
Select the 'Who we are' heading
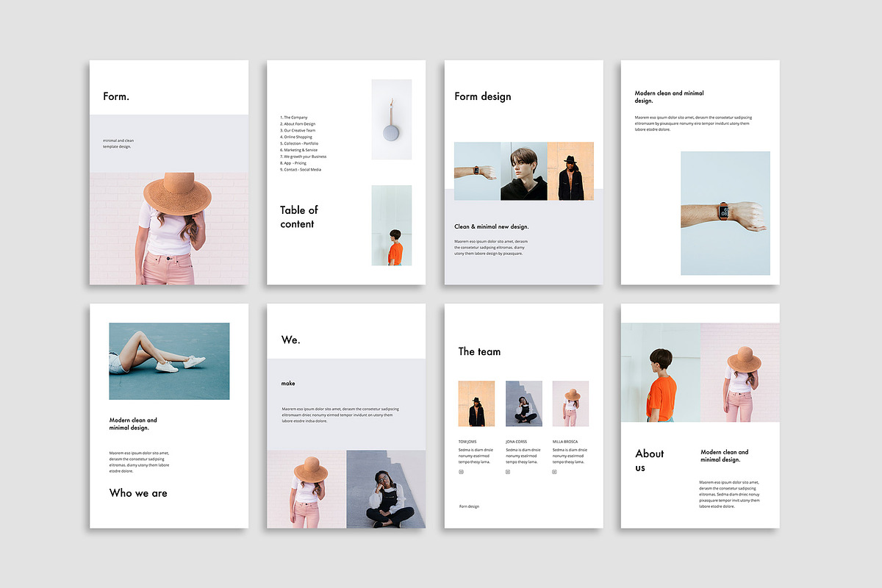(138, 493)
